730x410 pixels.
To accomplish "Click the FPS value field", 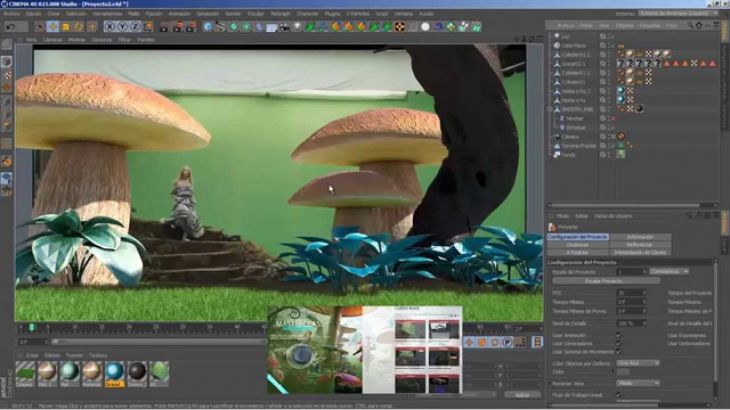I will point(631,293).
